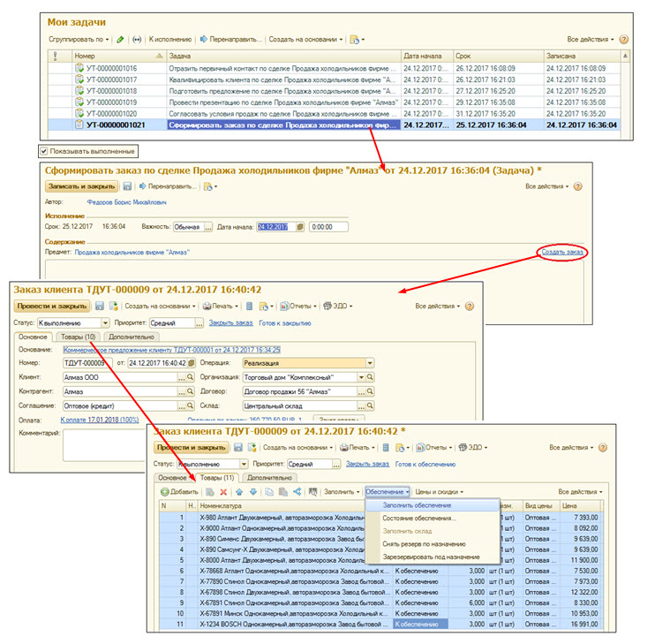This screenshot has height=644, width=655.
Task: Open the Сгруппировать по dropdown
Action: point(79,39)
